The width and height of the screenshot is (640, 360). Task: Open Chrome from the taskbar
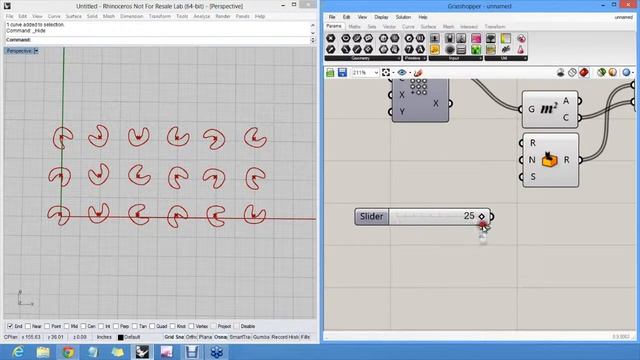pyautogui.click(x=68, y=352)
